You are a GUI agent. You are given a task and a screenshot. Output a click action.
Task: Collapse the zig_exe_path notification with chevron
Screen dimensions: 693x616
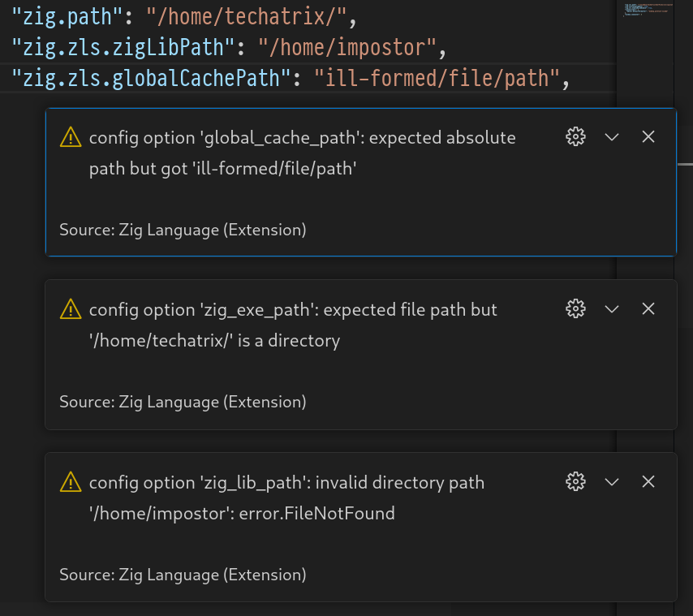point(612,309)
